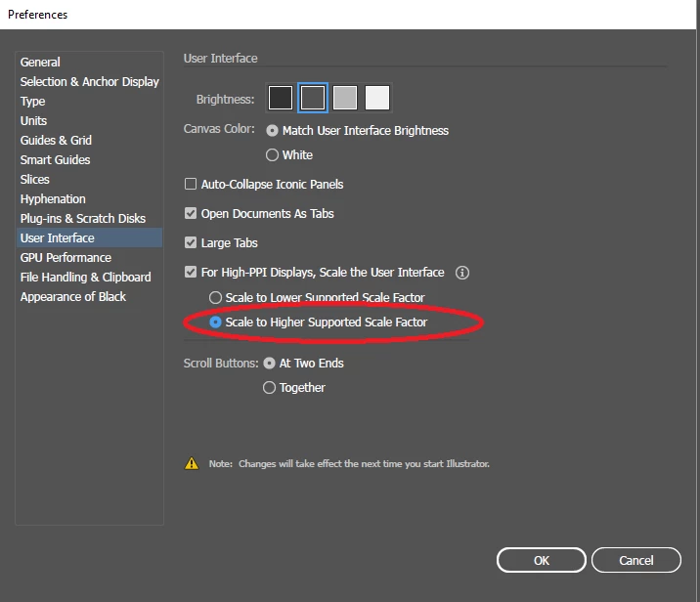Select the White canvas color radio button
Image resolution: width=700 pixels, height=602 pixels.
point(272,155)
